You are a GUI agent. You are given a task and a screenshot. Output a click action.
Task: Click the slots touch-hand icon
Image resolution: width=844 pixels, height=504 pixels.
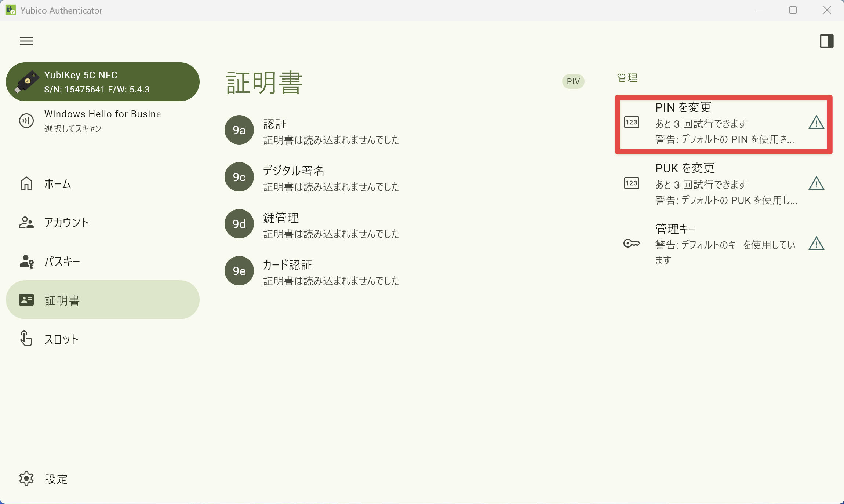[26, 339]
